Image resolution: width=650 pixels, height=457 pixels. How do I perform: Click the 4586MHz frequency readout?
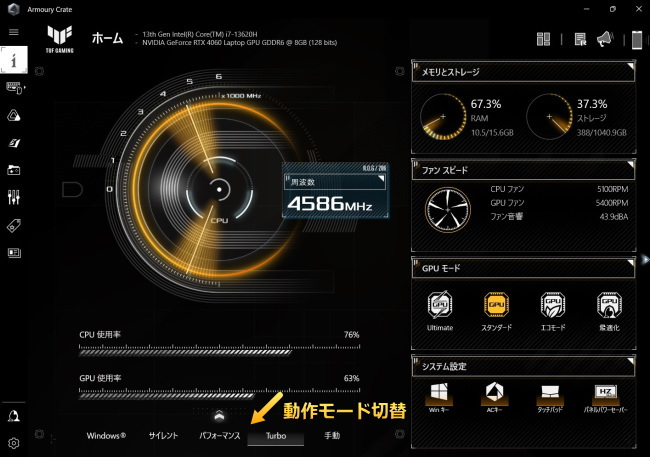(x=330, y=204)
